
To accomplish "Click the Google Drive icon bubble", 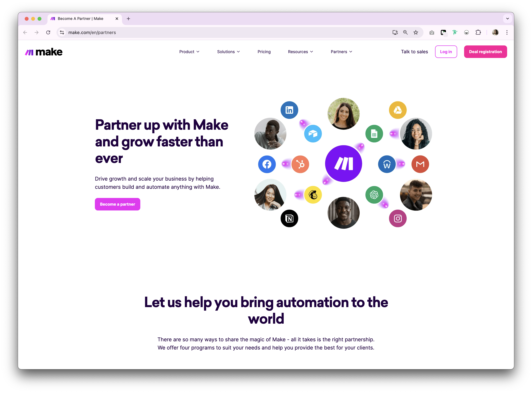I will [398, 110].
